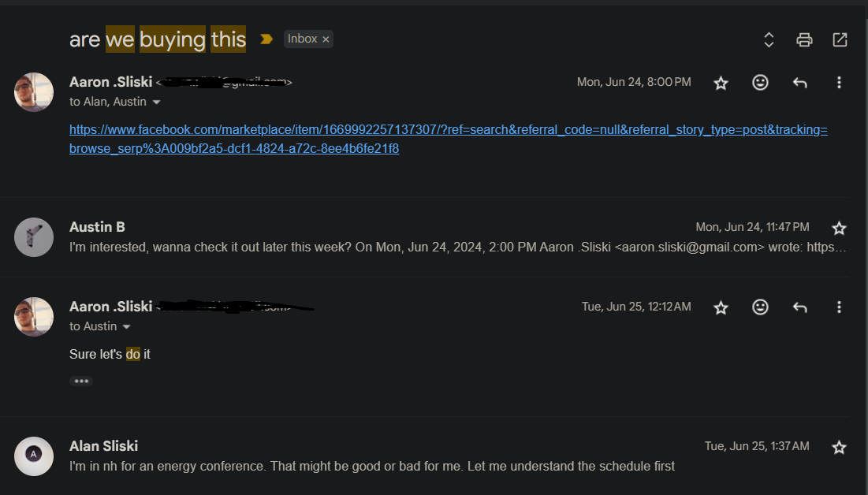Image resolution: width=868 pixels, height=495 pixels.
Task: Add emoji reaction to Aaron's first message
Action: point(760,83)
